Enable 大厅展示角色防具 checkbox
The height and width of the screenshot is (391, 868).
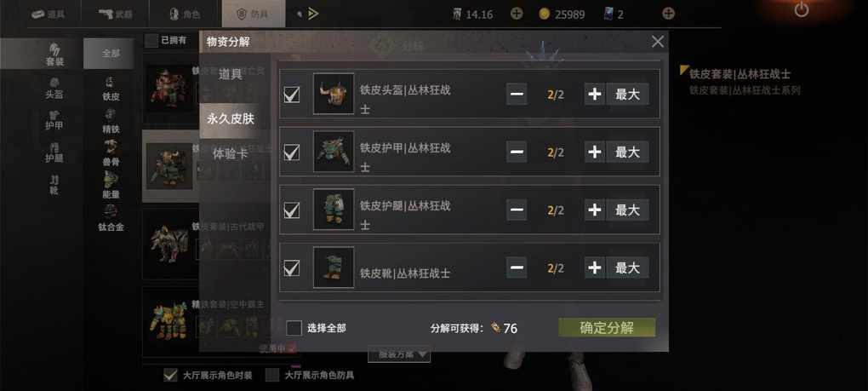tap(272, 375)
